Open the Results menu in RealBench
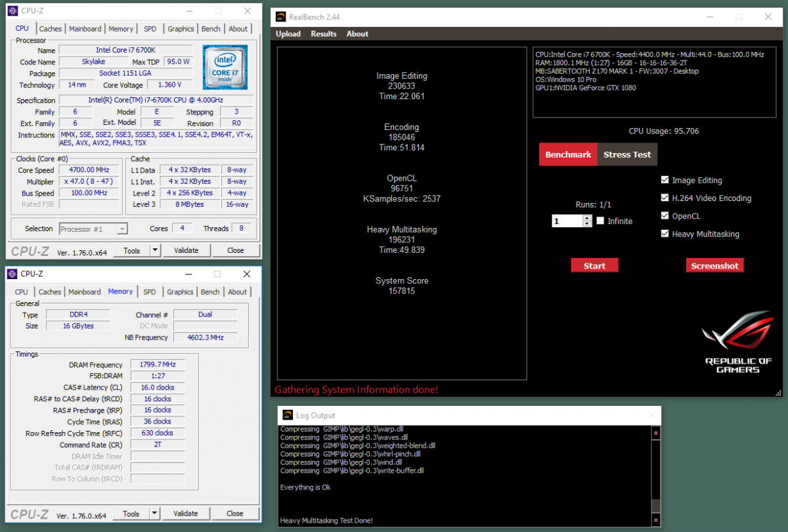The image size is (788, 532). [324, 34]
